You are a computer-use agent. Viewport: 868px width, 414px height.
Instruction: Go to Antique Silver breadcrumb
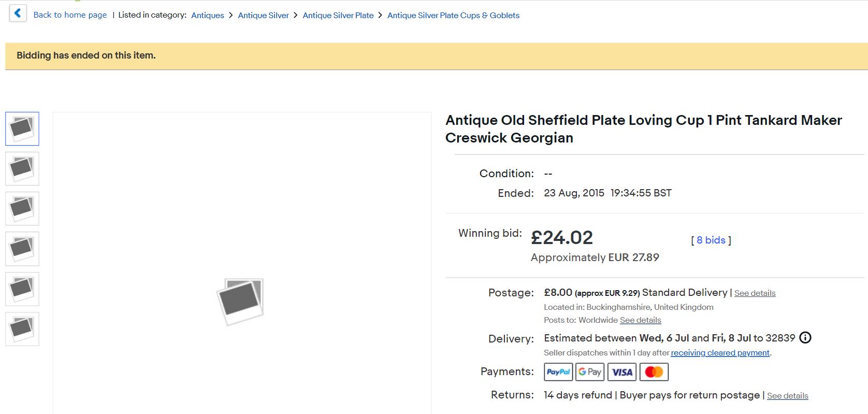[264, 16]
